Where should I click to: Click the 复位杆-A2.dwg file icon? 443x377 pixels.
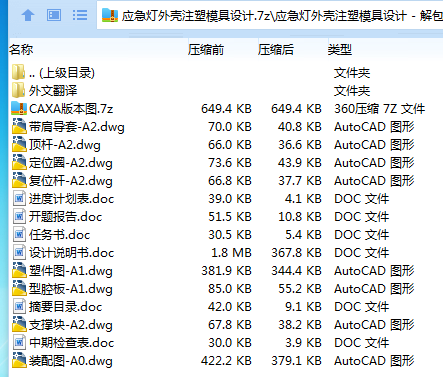pyautogui.click(x=19, y=180)
